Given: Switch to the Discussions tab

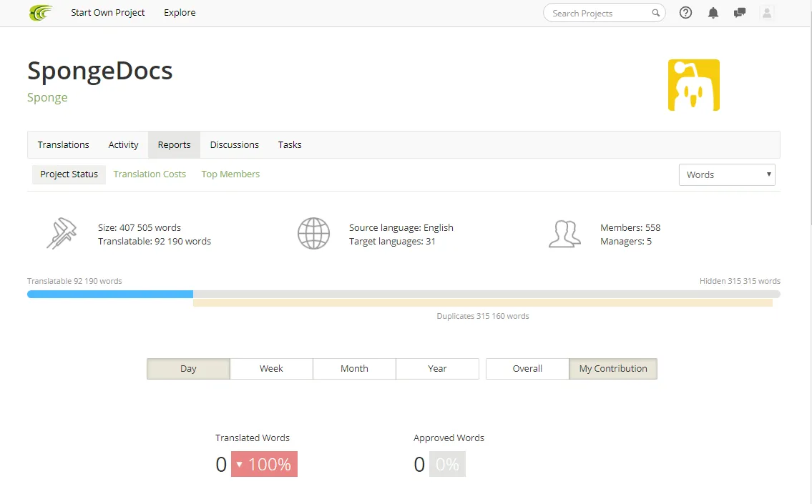Looking at the screenshot, I should 234,145.
